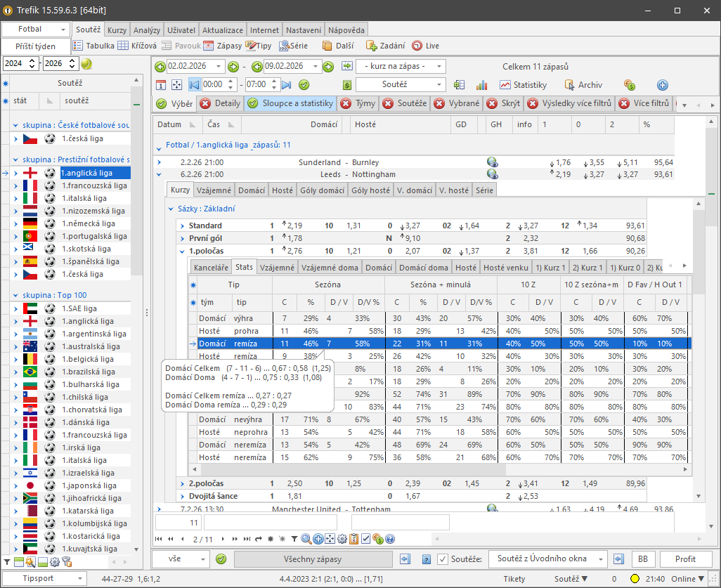Open the Internet menu

264,30
